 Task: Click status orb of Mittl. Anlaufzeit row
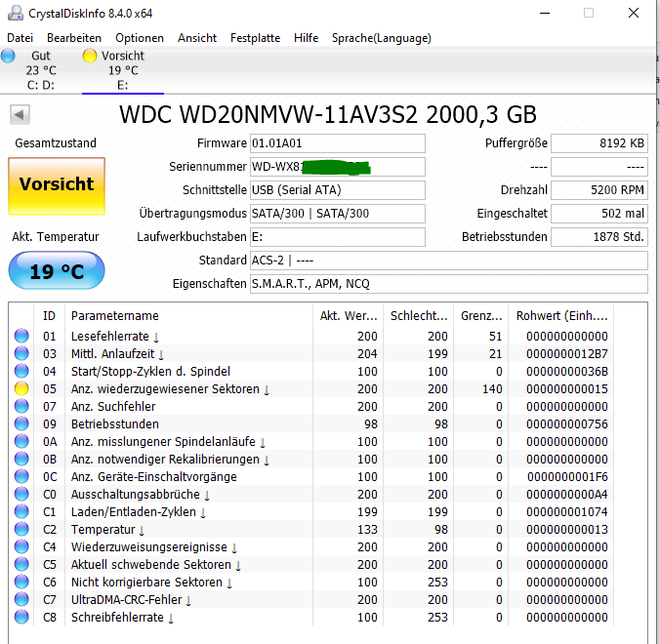(x=21, y=354)
